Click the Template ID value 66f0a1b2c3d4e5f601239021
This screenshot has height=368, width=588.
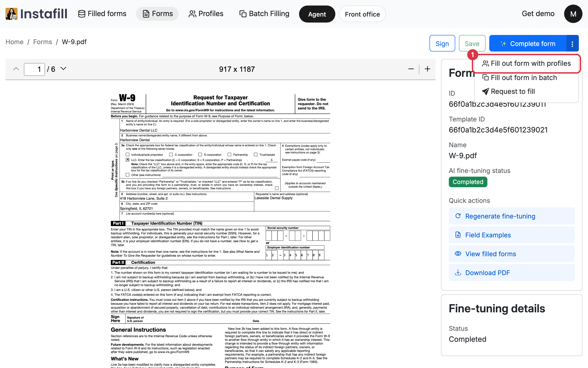[x=498, y=130]
